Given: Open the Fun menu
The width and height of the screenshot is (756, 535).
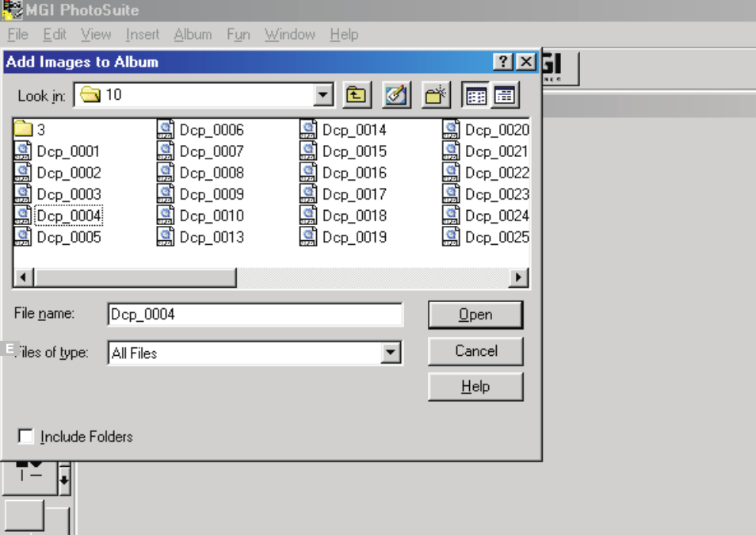Looking at the screenshot, I should click(239, 34).
